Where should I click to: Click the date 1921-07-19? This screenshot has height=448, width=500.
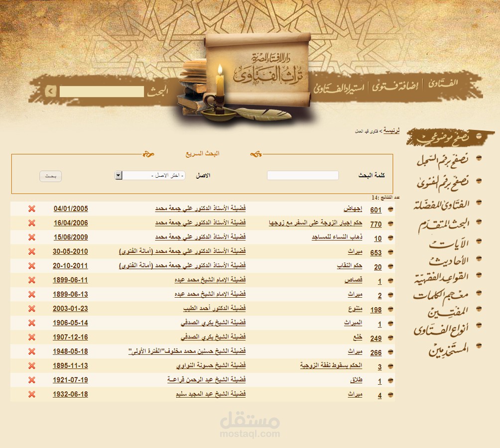[x=71, y=380]
